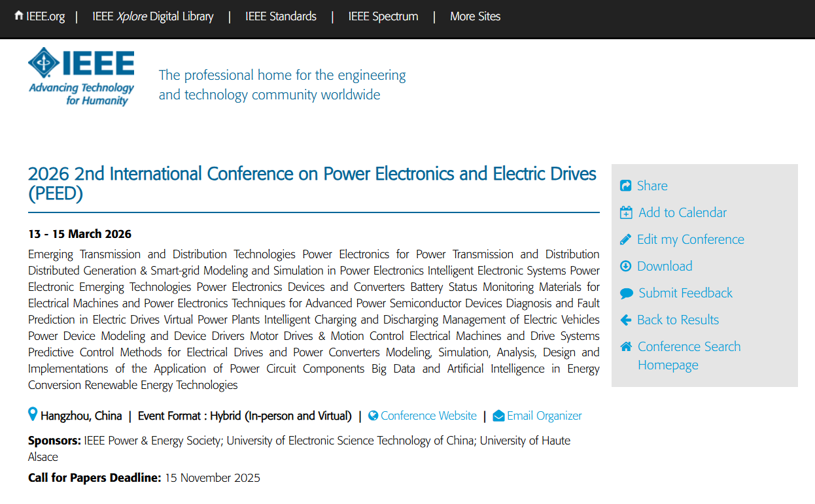Image resolution: width=815 pixels, height=504 pixels.
Task: Click the Download circle arrow icon
Action: (625, 266)
